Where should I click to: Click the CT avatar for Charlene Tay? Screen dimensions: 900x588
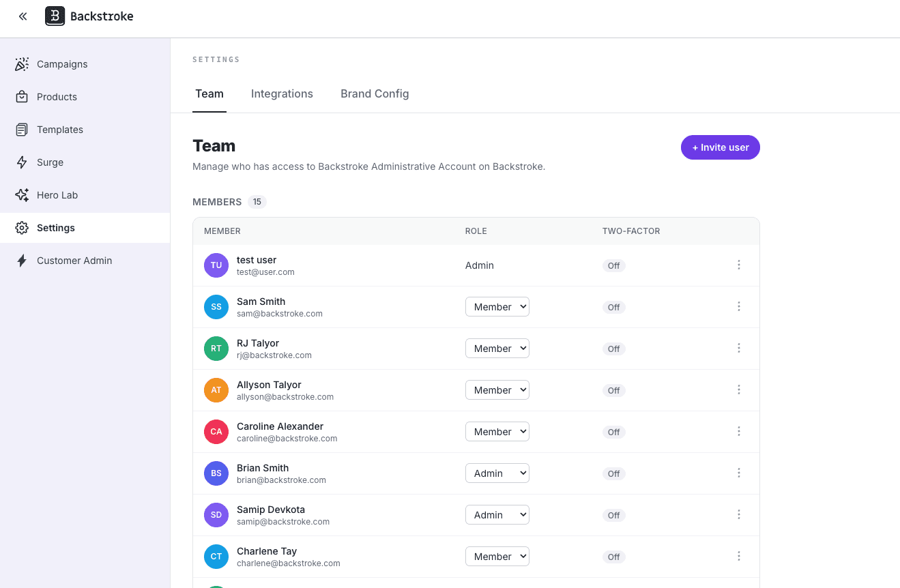point(216,557)
